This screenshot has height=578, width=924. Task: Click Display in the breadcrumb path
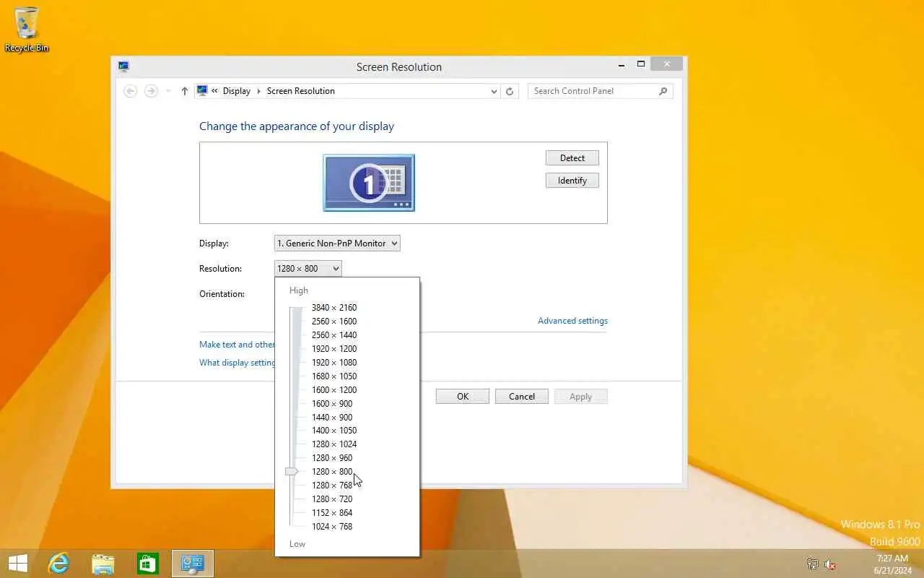coord(237,91)
